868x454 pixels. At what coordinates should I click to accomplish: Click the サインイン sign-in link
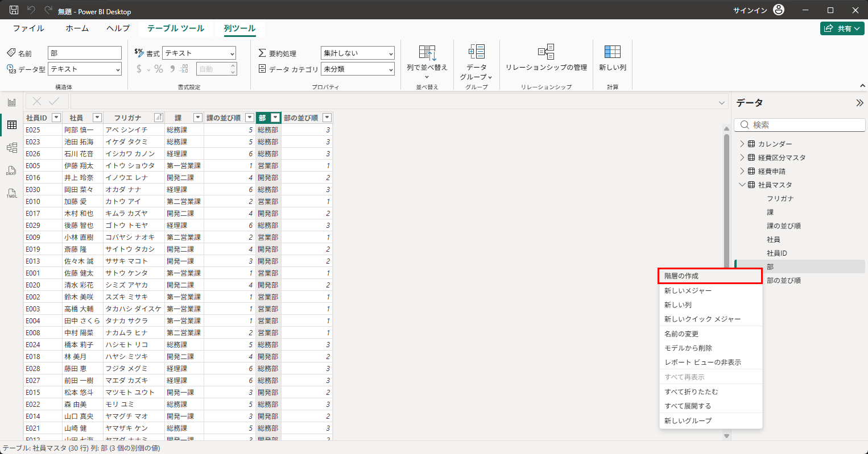click(x=750, y=11)
